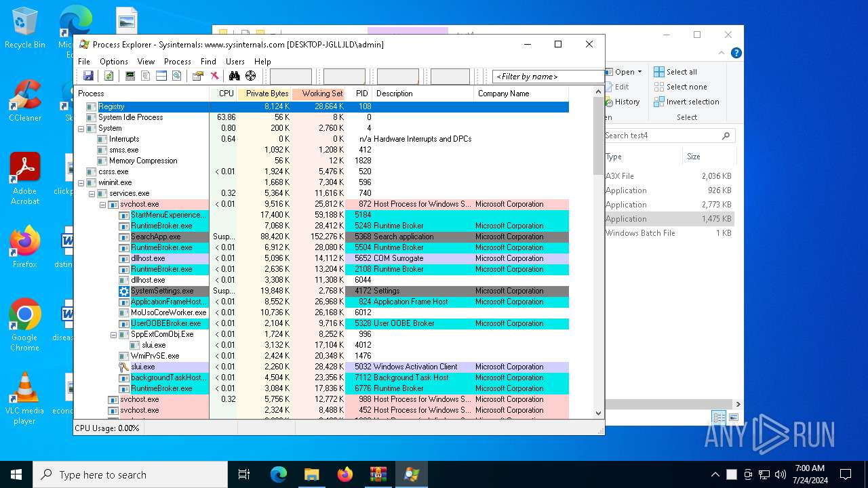This screenshot has height=488, width=868.
Task: Click the gear icon of SystemSettings.exe
Action: (x=124, y=291)
